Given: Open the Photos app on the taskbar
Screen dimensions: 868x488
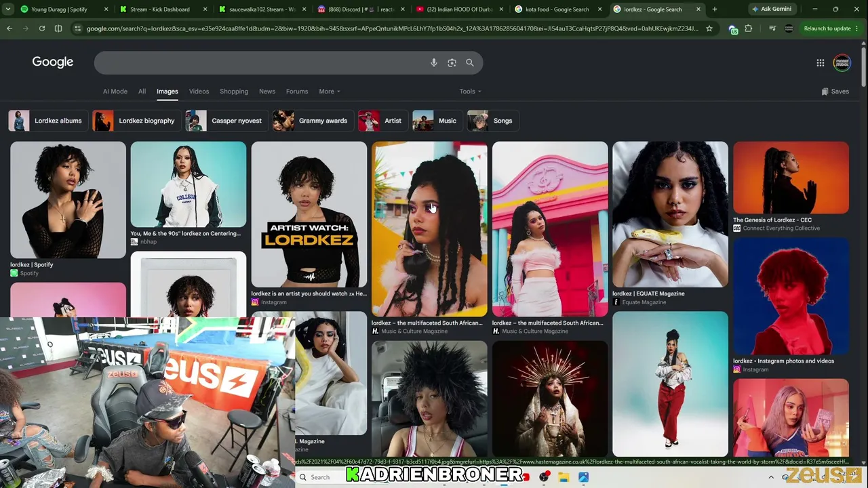Looking at the screenshot, I should pyautogui.click(x=583, y=477).
